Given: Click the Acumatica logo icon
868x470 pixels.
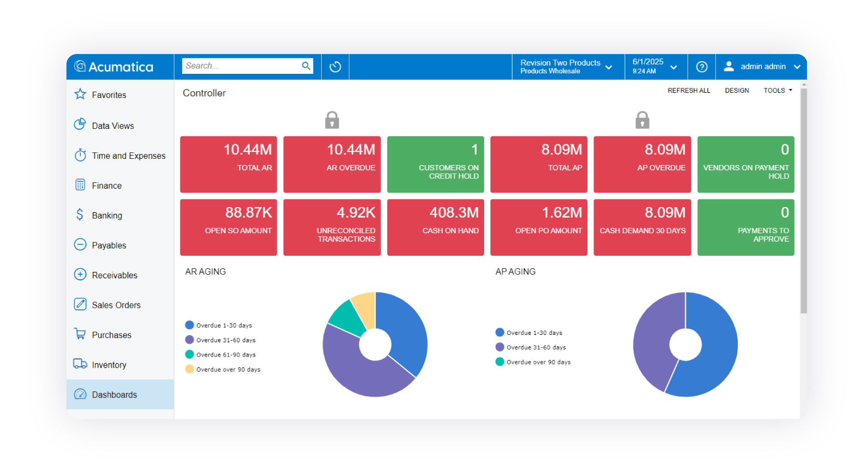Looking at the screenshot, I should coord(80,66).
